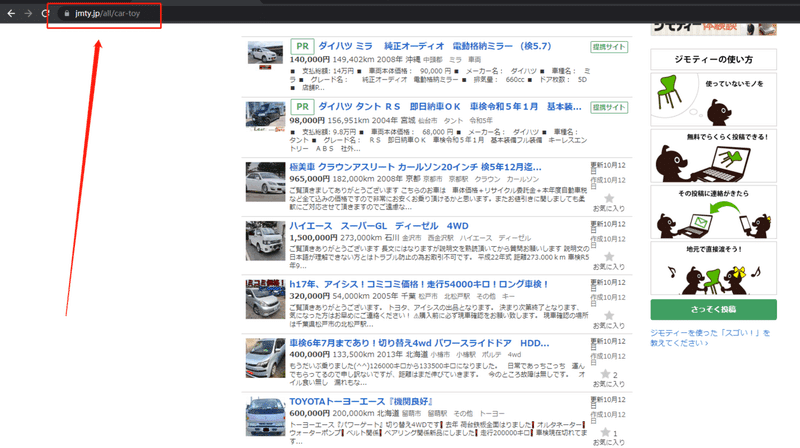Click the 松戸市 location text on アイシス row

point(428,296)
